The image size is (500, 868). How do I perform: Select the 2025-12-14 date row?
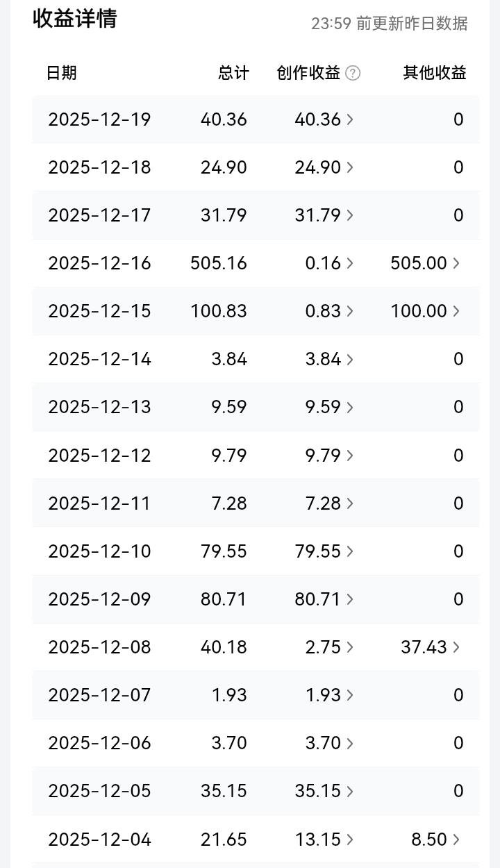tap(256, 359)
